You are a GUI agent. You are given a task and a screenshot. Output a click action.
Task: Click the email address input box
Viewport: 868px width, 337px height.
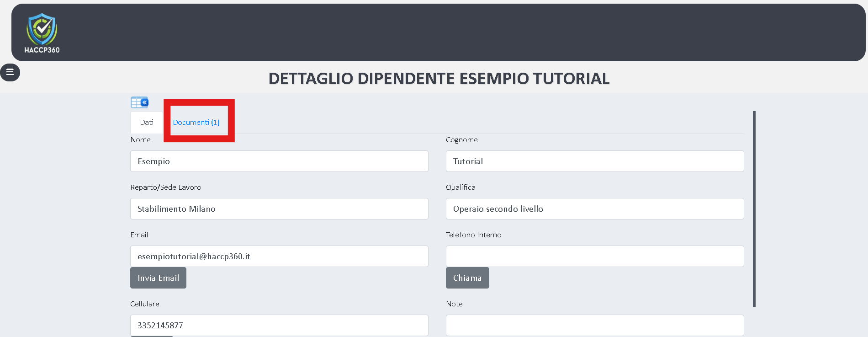click(x=279, y=257)
